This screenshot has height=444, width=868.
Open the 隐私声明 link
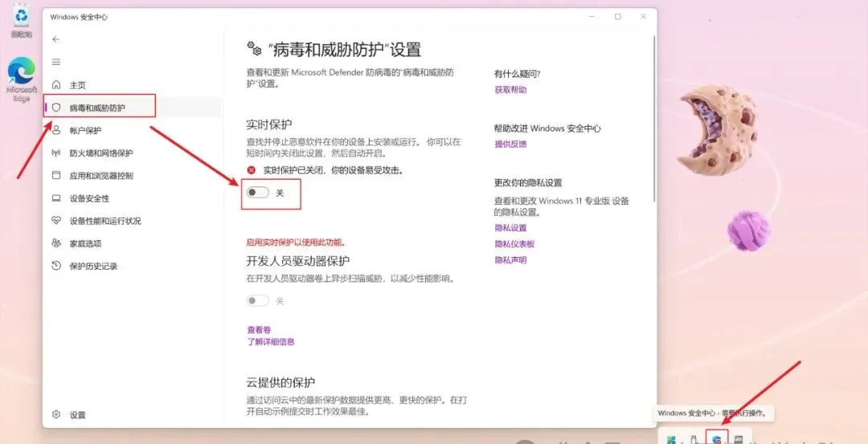[x=510, y=260]
